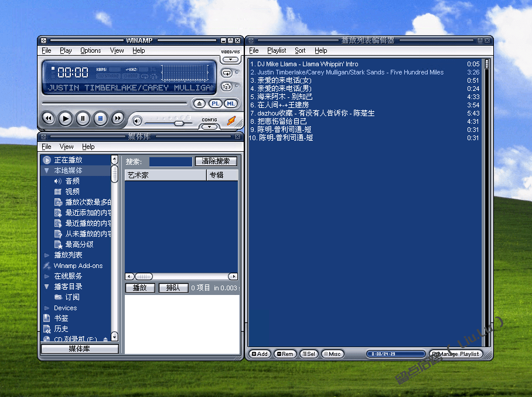
Task: Click the playlist editor vertical scrollbar handle
Action: click(x=487, y=64)
